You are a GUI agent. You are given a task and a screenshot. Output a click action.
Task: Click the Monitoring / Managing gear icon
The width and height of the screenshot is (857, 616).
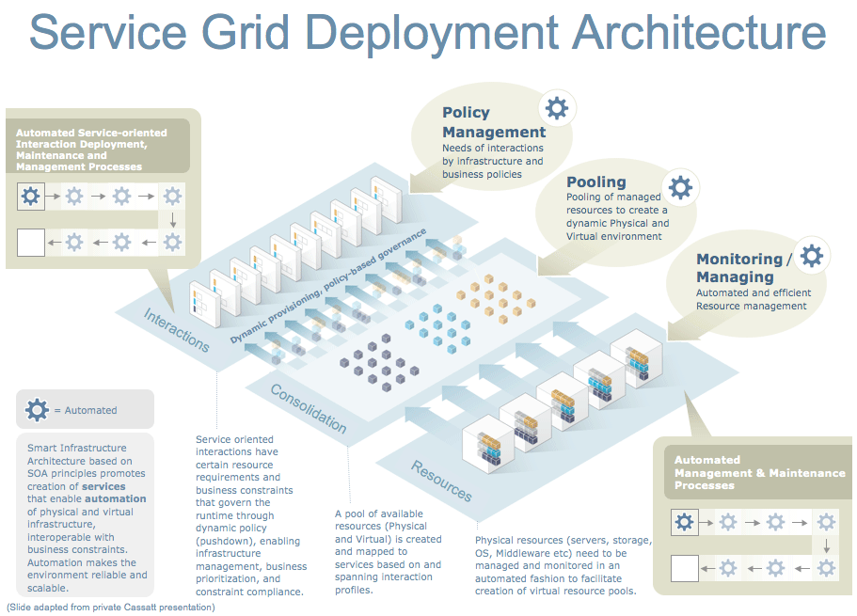(812, 256)
